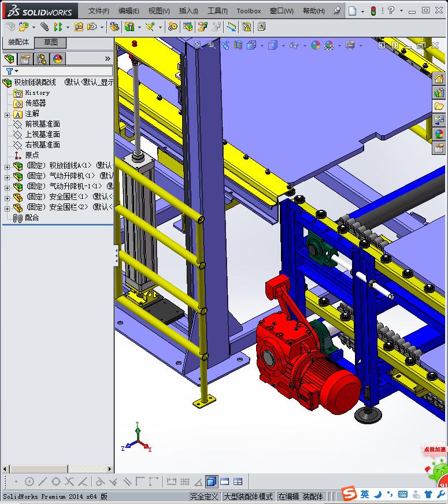Viewport: 448px width, 504px height.
Task: Open the Appearances ball icon in task pane
Action: 439,134
